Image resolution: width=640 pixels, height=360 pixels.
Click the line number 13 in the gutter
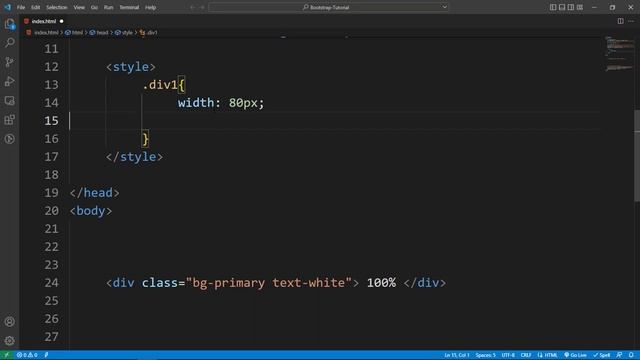[51, 85]
